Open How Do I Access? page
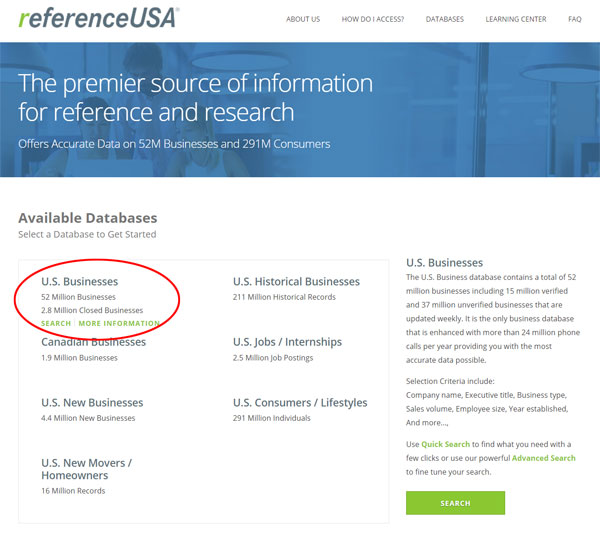 point(373,19)
